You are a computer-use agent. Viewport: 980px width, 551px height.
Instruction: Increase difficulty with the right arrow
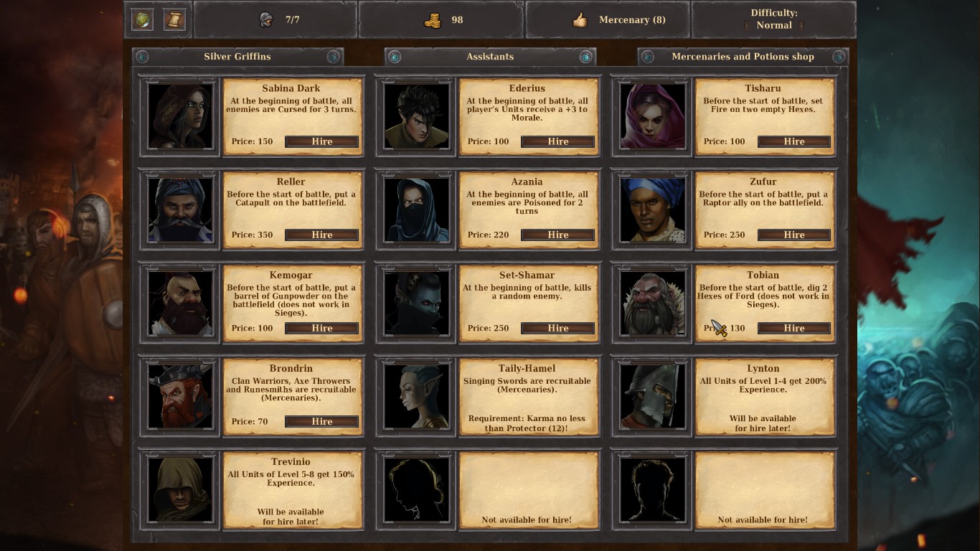[801, 25]
